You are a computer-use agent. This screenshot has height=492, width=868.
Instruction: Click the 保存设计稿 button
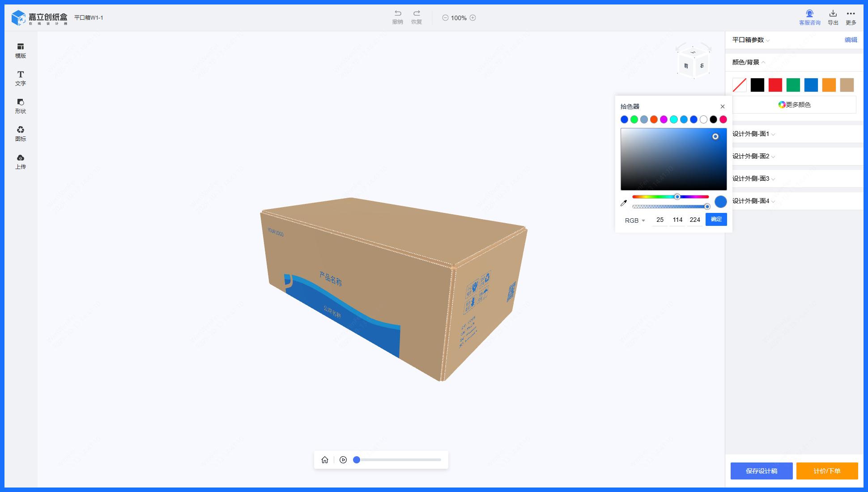tap(761, 471)
